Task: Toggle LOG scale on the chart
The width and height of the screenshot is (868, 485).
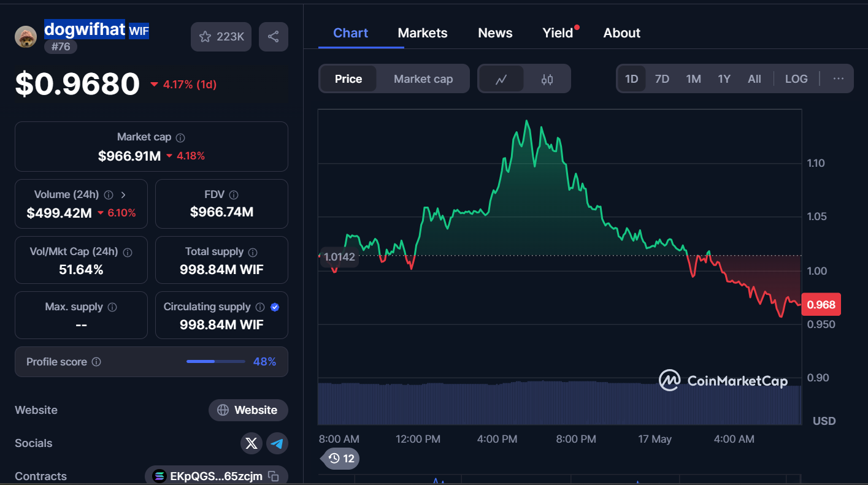Action: coord(796,79)
